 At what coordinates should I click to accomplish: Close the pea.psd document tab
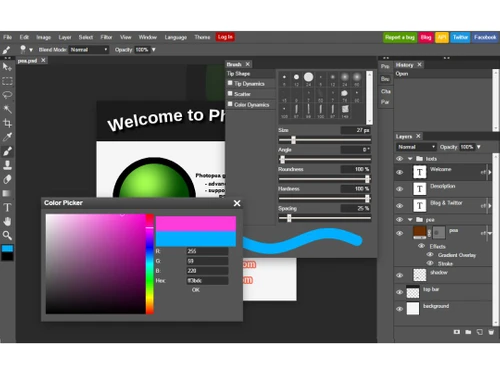coord(43,60)
